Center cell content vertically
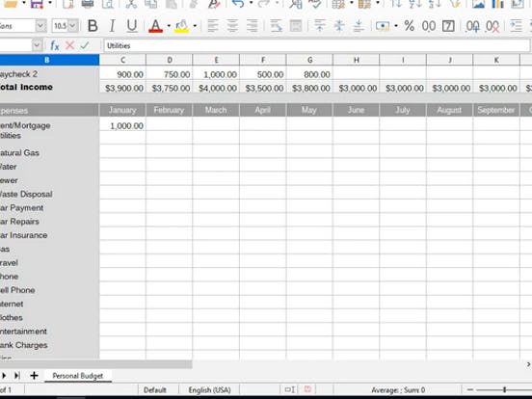The image size is (532, 399). click(339, 26)
